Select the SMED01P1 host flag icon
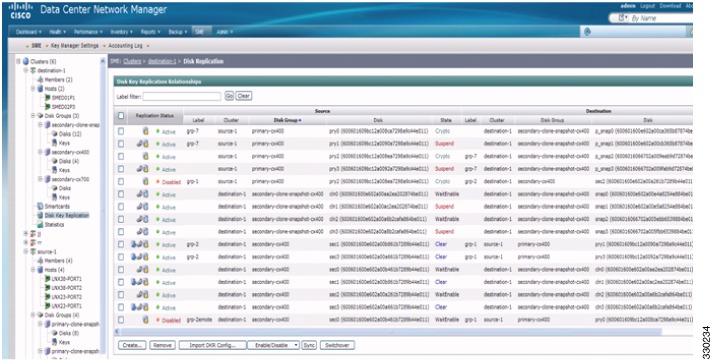712x360 pixels. click(x=48, y=98)
